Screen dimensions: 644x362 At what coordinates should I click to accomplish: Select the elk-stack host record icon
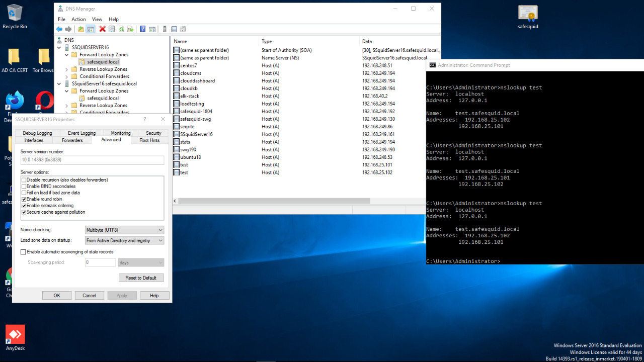click(x=176, y=96)
